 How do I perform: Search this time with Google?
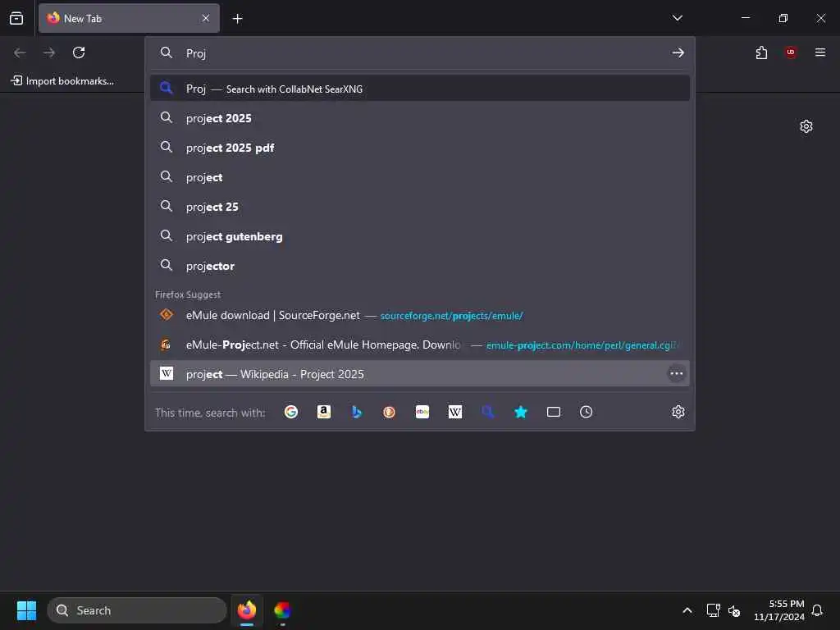pyautogui.click(x=291, y=412)
